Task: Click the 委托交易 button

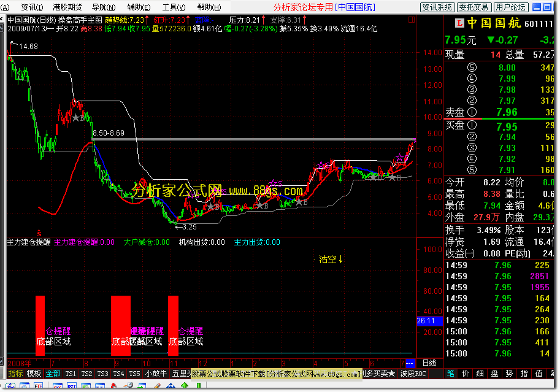Action: pyautogui.click(x=474, y=7)
